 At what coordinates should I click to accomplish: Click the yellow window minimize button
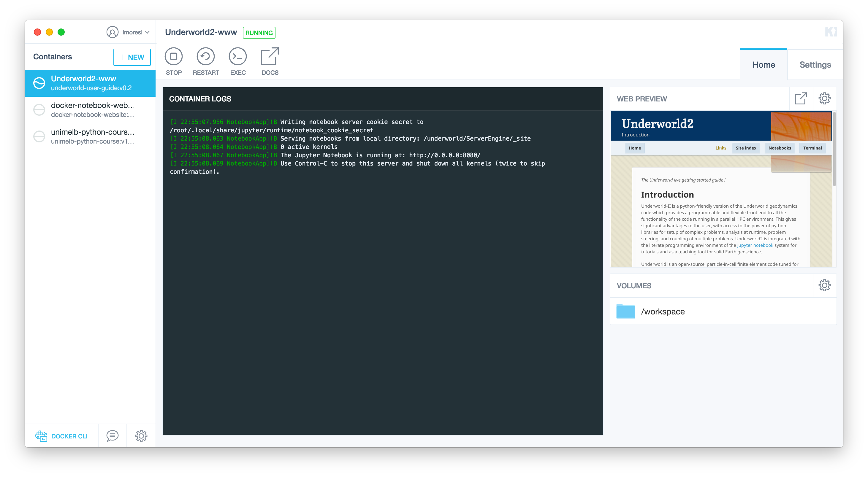pos(49,32)
